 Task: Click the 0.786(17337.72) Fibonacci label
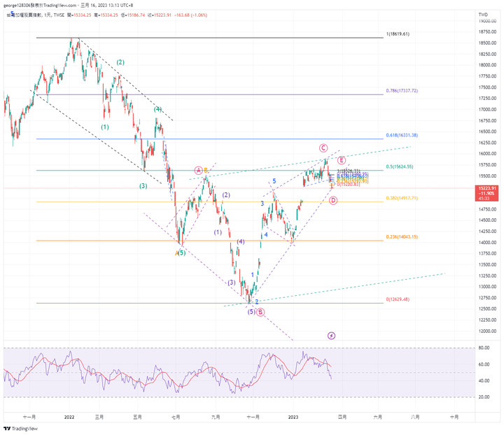point(402,91)
